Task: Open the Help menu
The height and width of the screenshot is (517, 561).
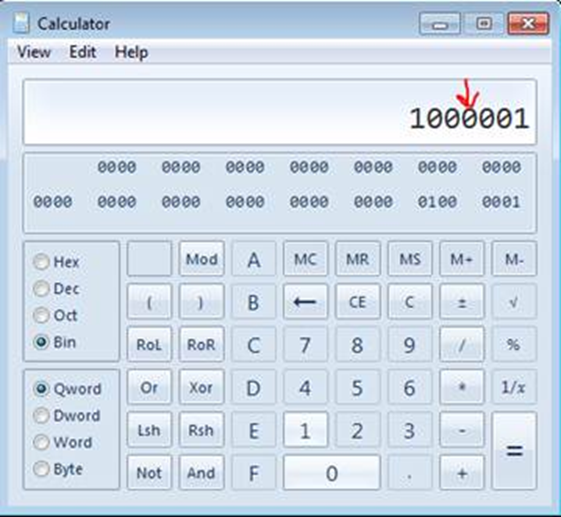Action: (x=131, y=53)
